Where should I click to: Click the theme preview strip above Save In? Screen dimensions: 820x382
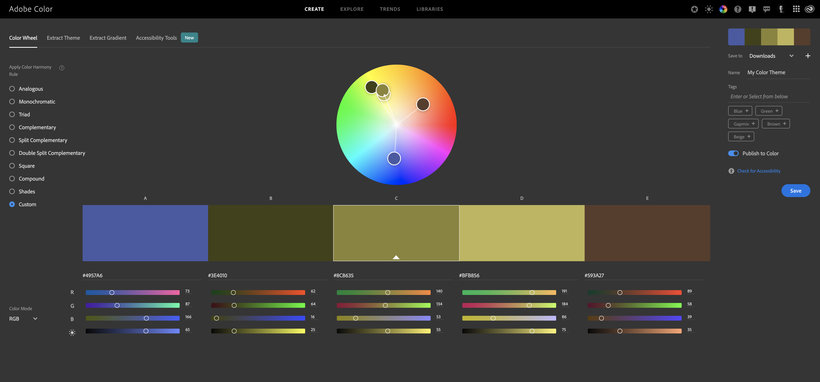coord(769,37)
